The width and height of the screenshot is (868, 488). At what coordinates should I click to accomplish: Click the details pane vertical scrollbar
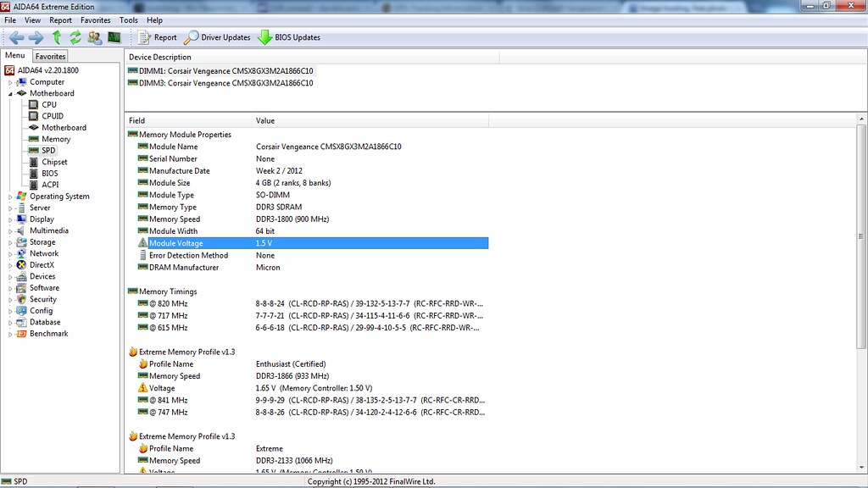[861, 236]
